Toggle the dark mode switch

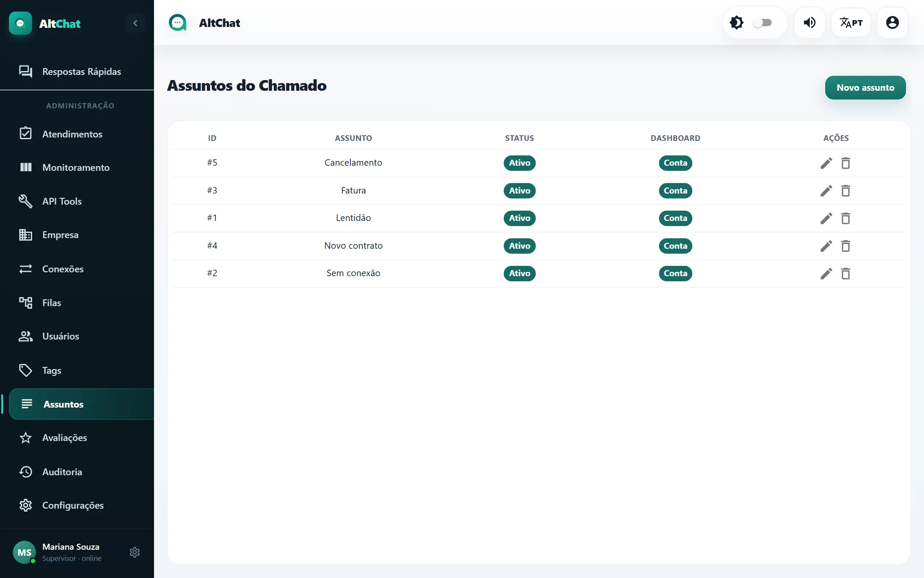(762, 23)
